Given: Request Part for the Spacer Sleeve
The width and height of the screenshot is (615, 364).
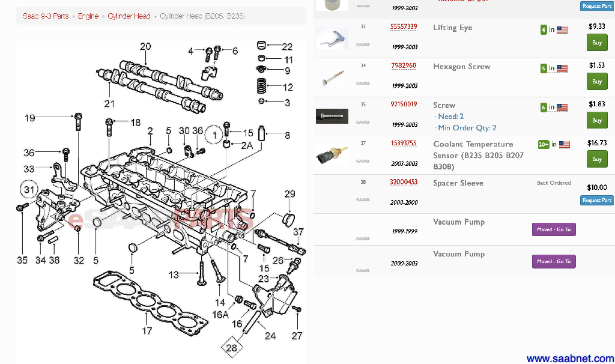Looking at the screenshot, I should pos(596,200).
